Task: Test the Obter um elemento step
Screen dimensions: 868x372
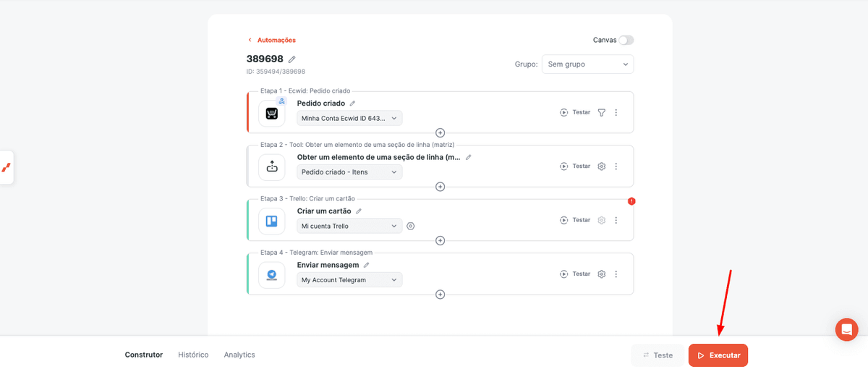Action: pos(575,166)
